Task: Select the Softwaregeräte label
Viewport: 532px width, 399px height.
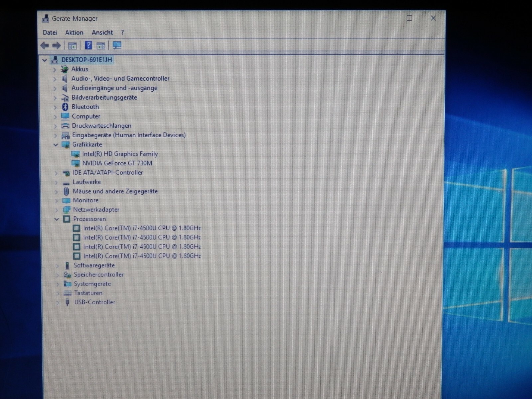Action: (x=94, y=265)
